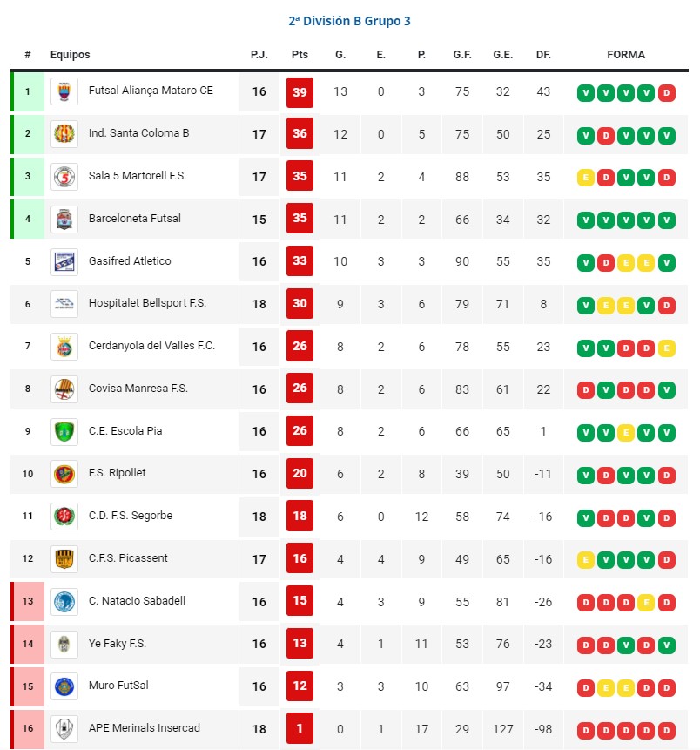Open Ind. Santa Coloma B team logo
Image resolution: width=700 pixels, height=750 pixels.
(64, 134)
